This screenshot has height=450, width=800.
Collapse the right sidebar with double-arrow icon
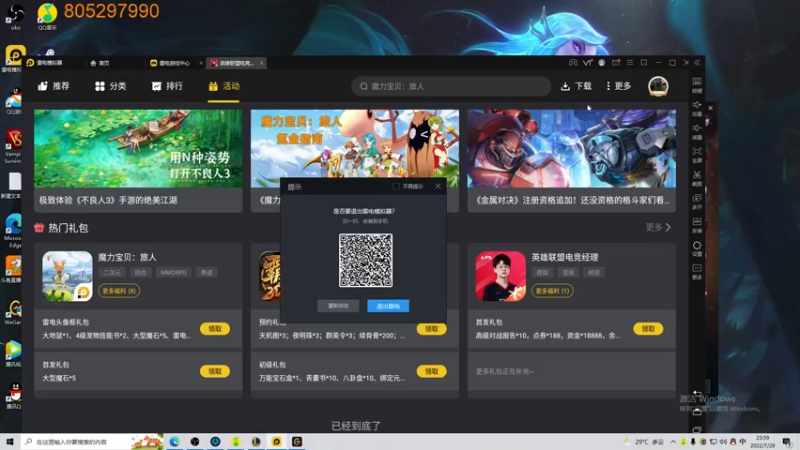click(697, 63)
